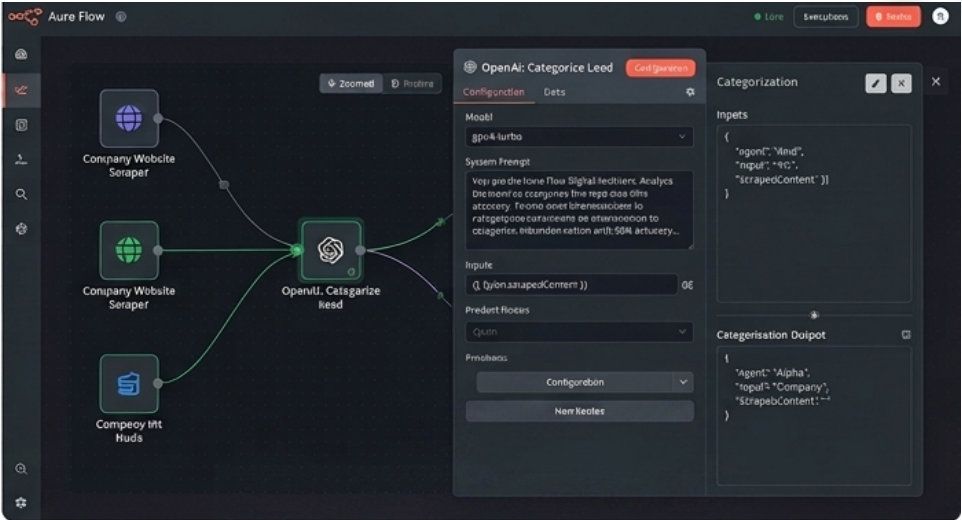The height and width of the screenshot is (520, 962).
Task: Click the fourth sidebar icon below document icon
Action: [x=21, y=159]
